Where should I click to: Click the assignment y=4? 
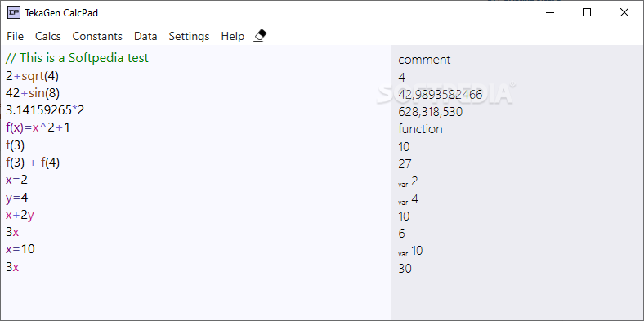pyautogui.click(x=17, y=198)
